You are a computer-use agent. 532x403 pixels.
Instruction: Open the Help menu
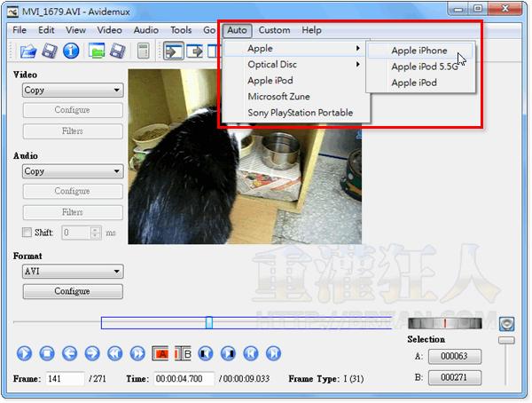(311, 30)
